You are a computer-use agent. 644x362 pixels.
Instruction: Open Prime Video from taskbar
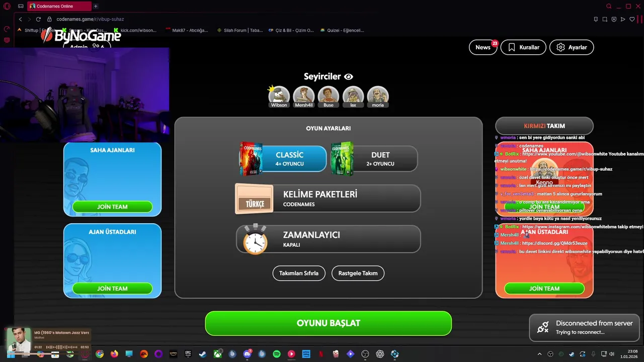[x=305, y=354]
